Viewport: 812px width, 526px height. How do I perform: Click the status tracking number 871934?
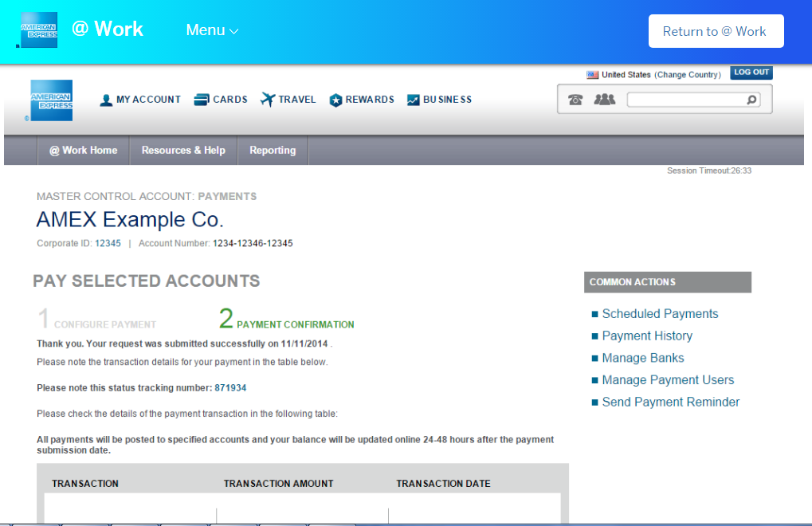(230, 388)
